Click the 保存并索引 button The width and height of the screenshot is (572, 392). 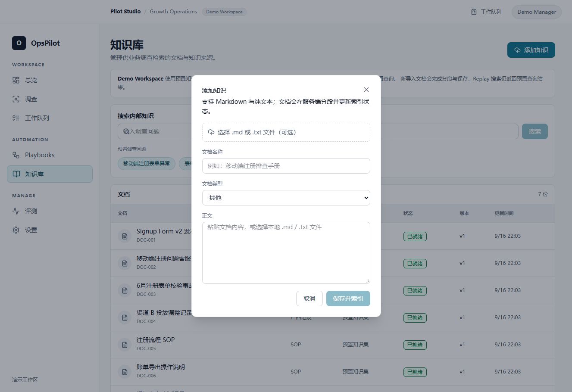point(348,299)
